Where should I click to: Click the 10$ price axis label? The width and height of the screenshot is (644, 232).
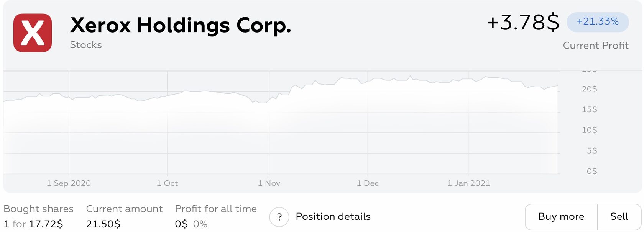(589, 130)
